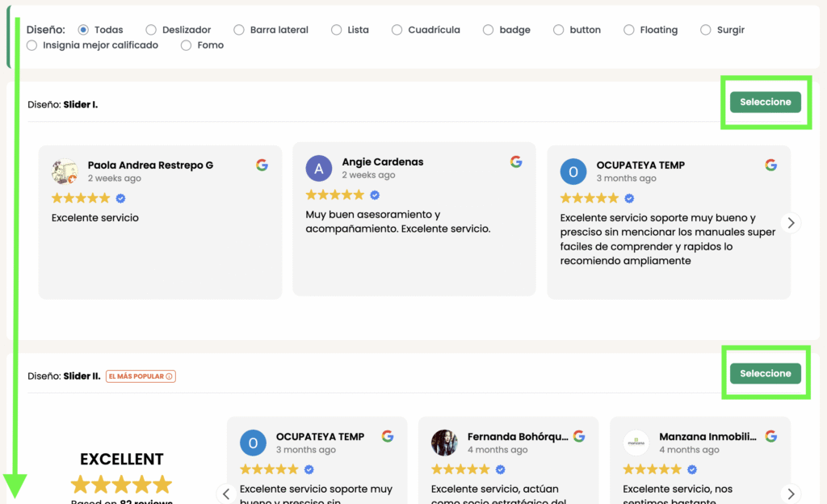Click the right arrow on Slider II carousel
This screenshot has height=504, width=827.
(791, 493)
